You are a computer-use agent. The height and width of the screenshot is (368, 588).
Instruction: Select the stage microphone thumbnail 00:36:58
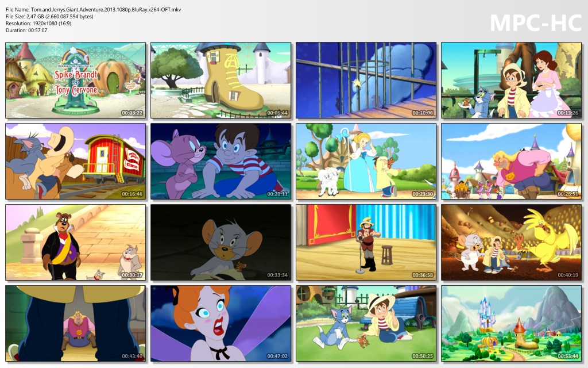(x=366, y=243)
